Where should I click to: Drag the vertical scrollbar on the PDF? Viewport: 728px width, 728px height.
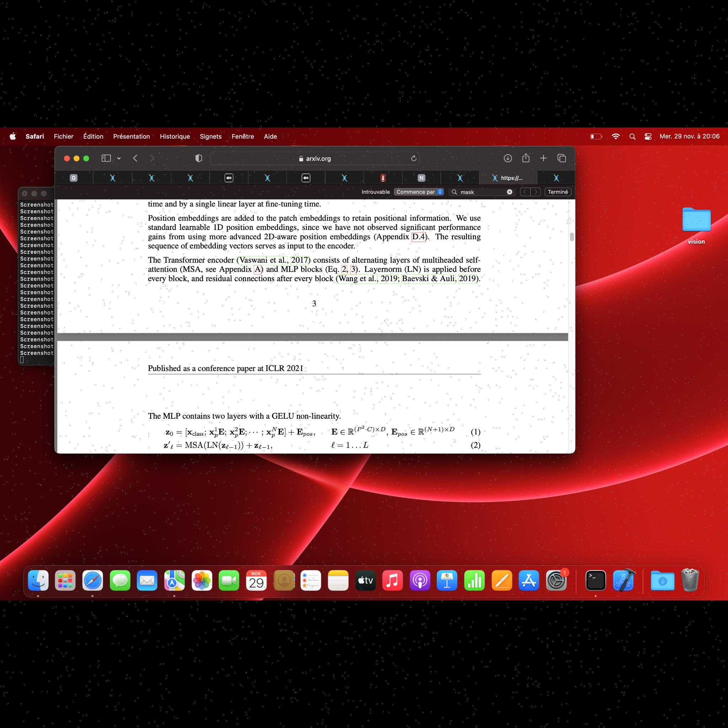point(571,238)
